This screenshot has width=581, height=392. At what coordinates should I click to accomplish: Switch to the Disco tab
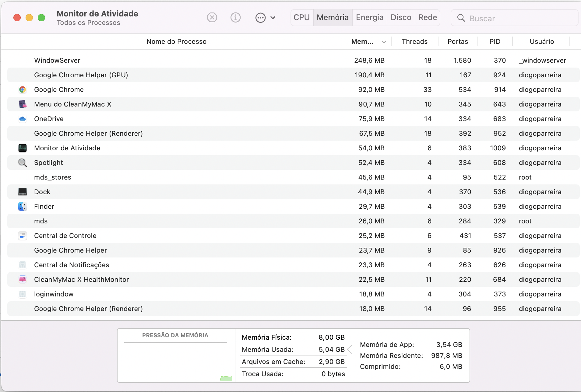(401, 18)
